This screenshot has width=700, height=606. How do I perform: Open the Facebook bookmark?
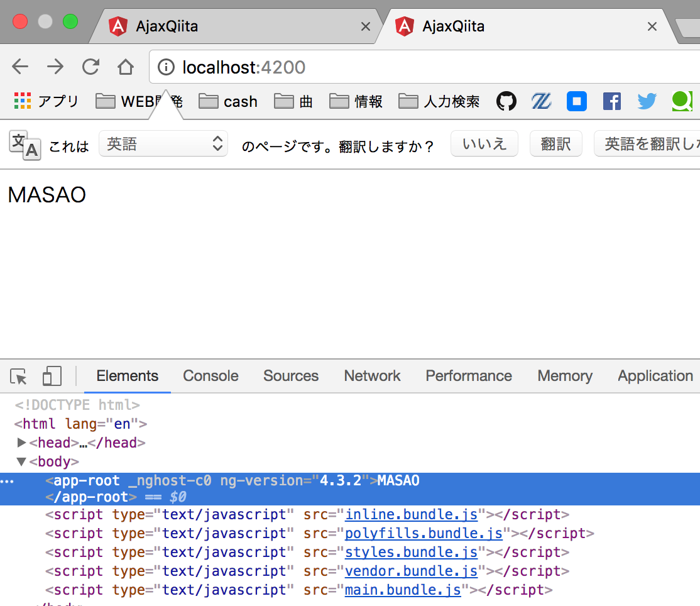pos(611,101)
